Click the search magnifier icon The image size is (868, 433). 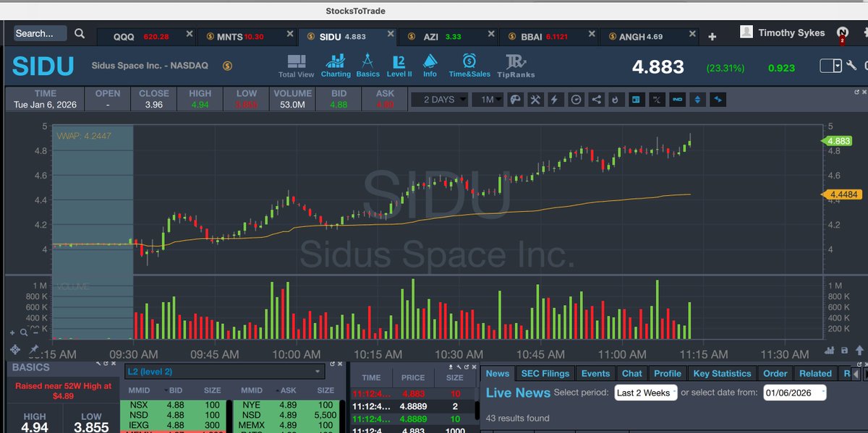click(80, 33)
